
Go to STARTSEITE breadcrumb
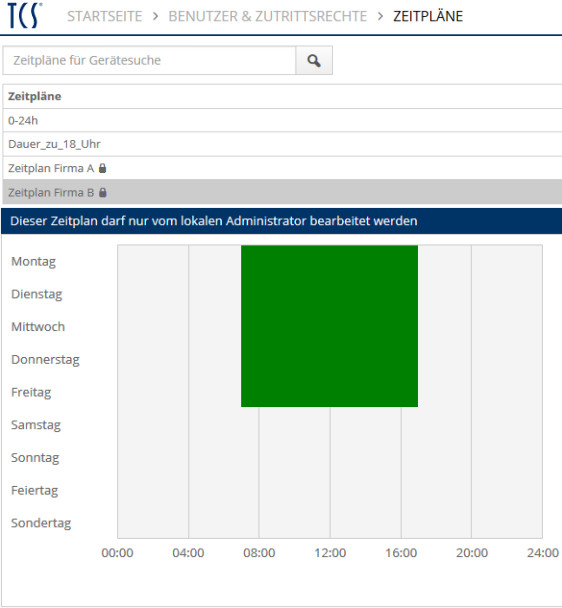tap(105, 16)
